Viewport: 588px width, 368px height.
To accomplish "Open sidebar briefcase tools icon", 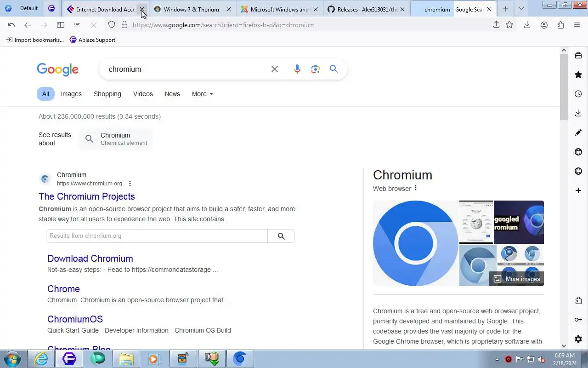I will [578, 56].
